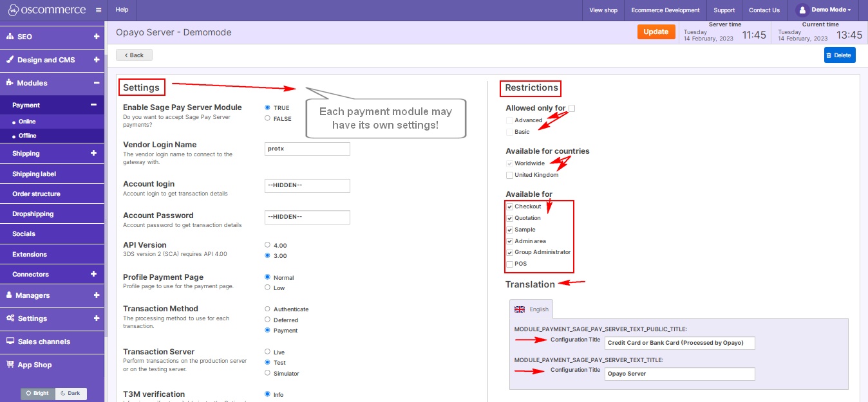Select Low profile payment page
This screenshot has height=402, width=868.
(267, 288)
